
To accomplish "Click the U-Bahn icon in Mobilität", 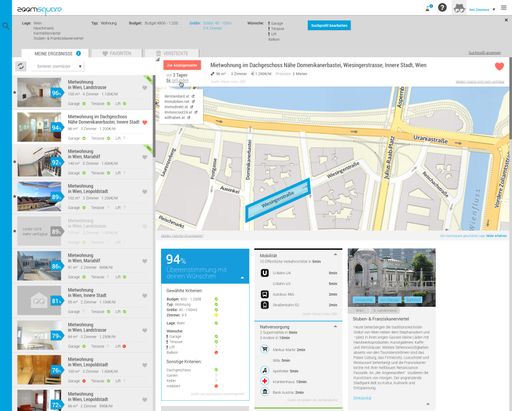I will point(265,273).
